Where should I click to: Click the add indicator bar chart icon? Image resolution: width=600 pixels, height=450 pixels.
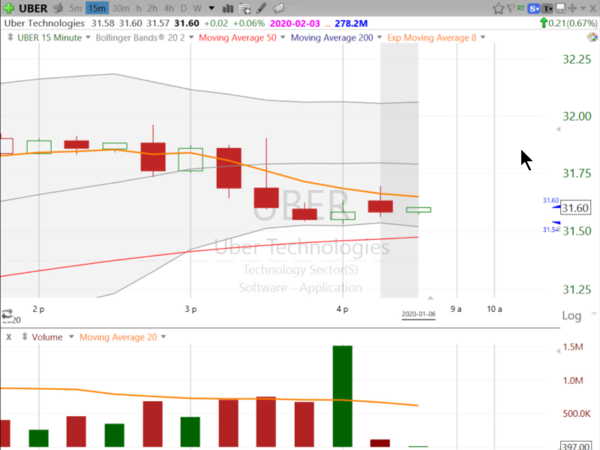[x=228, y=8]
